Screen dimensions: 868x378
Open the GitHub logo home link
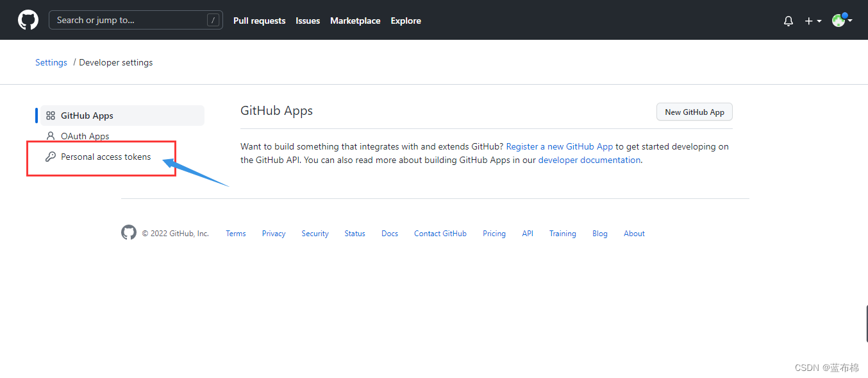pos(28,20)
